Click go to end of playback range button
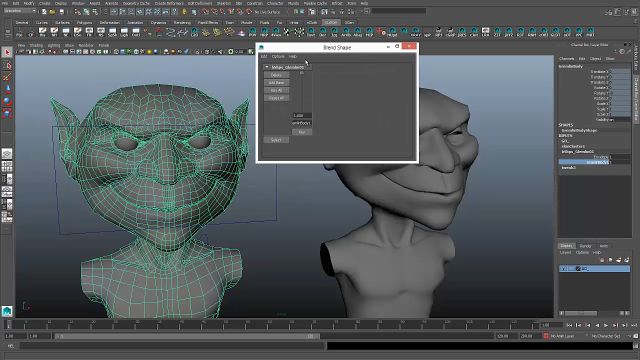The width and height of the screenshot is (640, 360). pos(633,325)
